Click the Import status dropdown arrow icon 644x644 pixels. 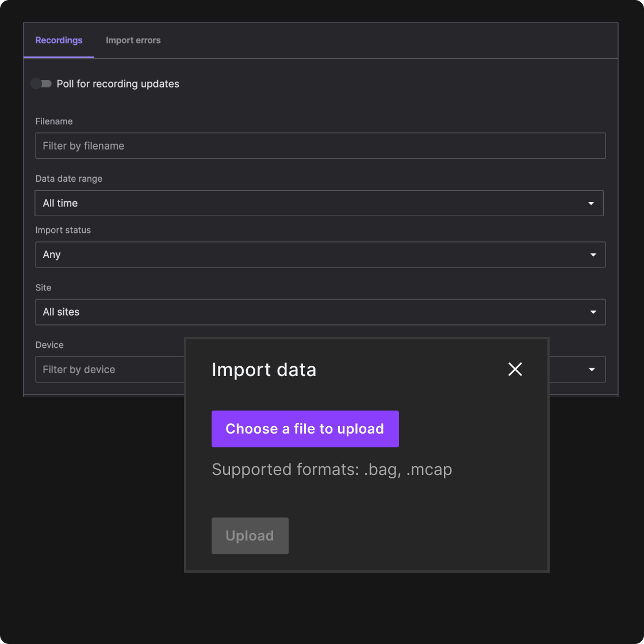pos(593,254)
